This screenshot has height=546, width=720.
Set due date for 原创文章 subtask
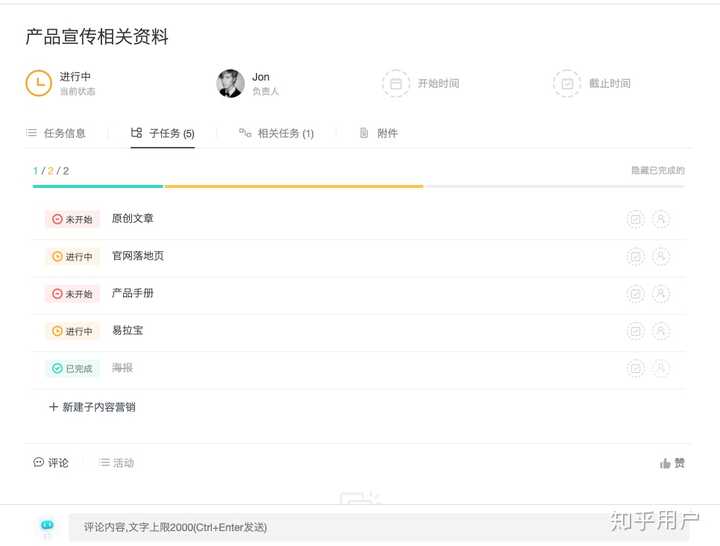coord(635,219)
